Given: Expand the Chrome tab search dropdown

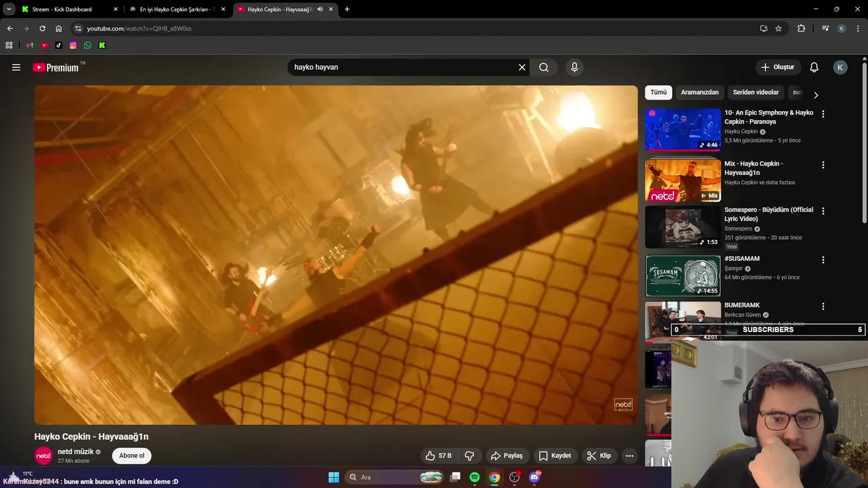Looking at the screenshot, I should (9, 9).
